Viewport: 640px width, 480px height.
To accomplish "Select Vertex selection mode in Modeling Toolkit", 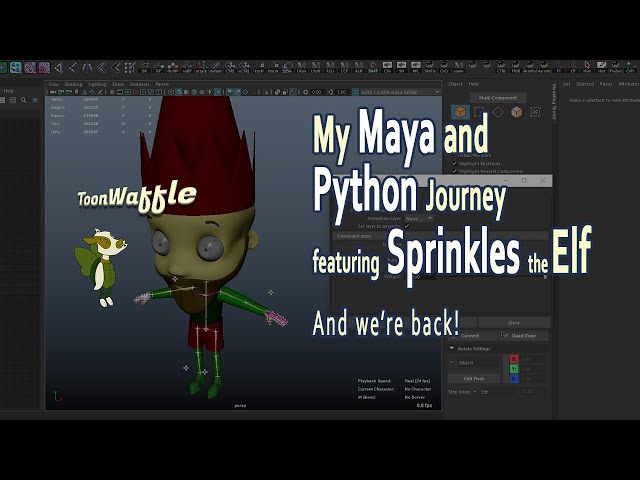I will tap(479, 111).
